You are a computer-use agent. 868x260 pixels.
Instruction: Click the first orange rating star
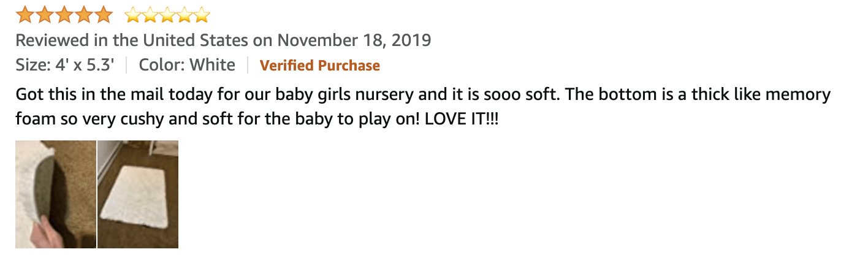pos(25,14)
